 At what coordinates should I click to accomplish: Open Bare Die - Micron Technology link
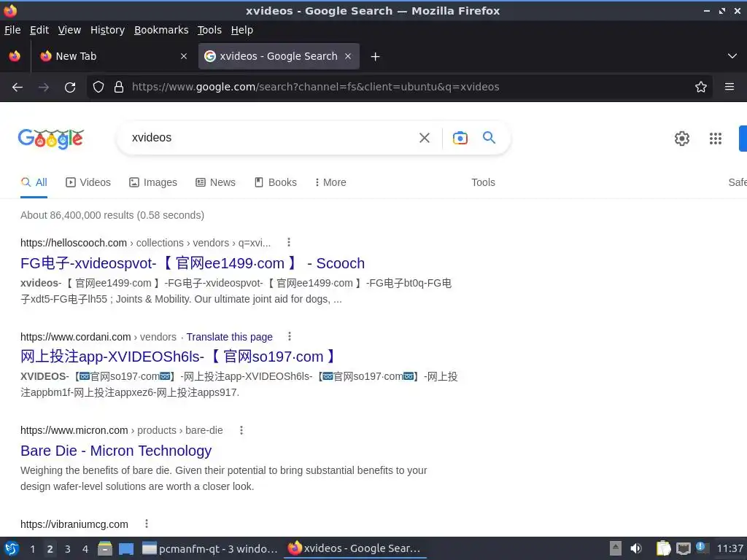pos(116,451)
